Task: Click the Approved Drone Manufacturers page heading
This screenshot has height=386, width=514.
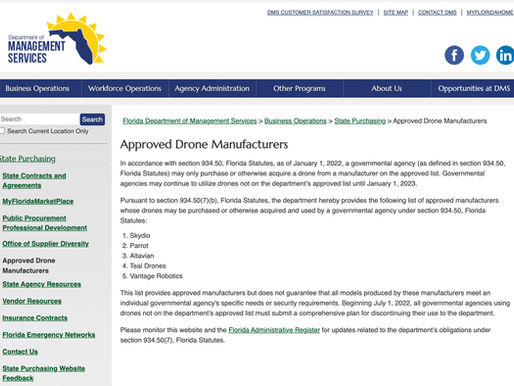Action: pos(204,144)
